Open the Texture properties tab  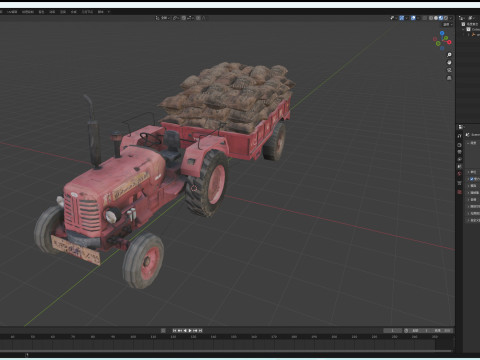(460, 192)
